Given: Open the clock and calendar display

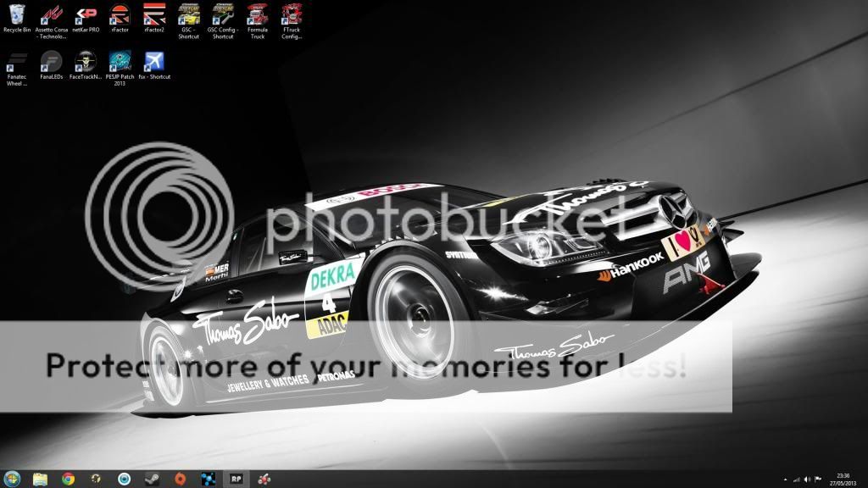Looking at the screenshot, I should pos(843,479).
